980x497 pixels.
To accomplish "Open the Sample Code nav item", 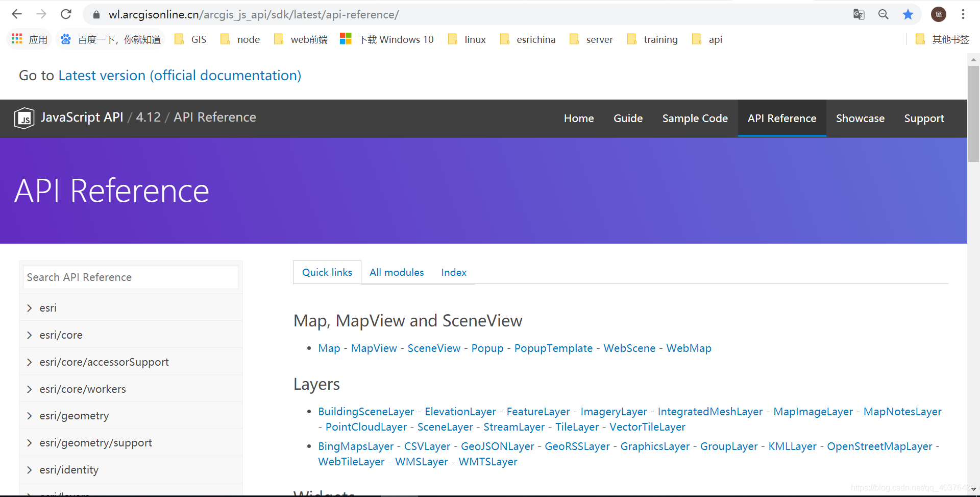I will click(695, 118).
